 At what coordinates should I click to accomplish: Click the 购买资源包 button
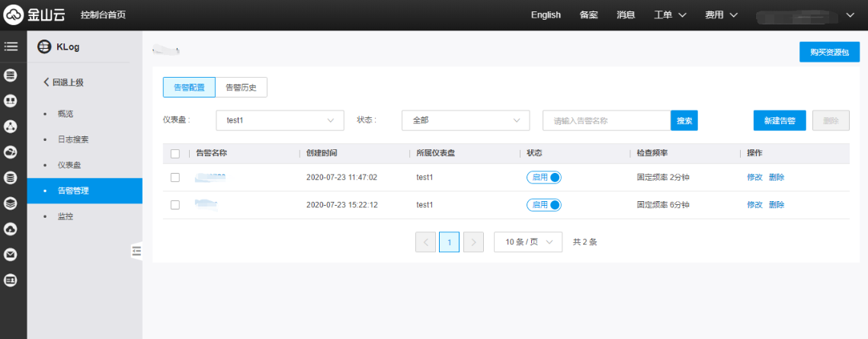click(x=829, y=52)
